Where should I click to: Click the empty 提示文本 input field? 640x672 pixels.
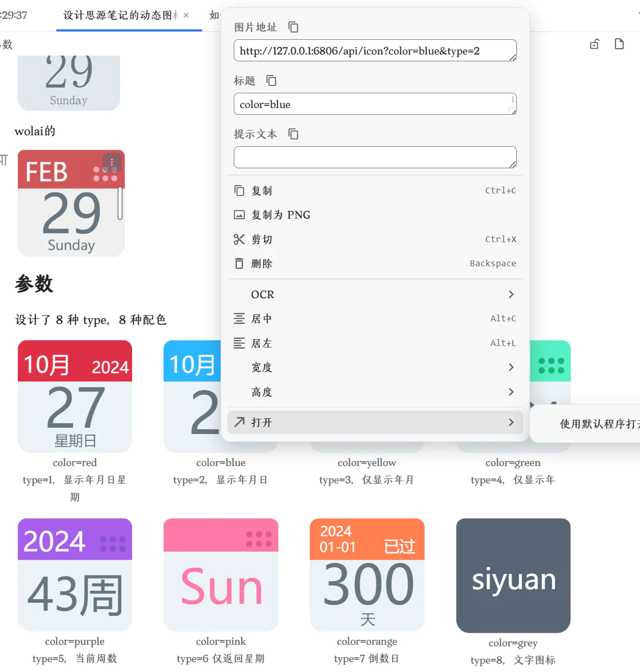[375, 157]
